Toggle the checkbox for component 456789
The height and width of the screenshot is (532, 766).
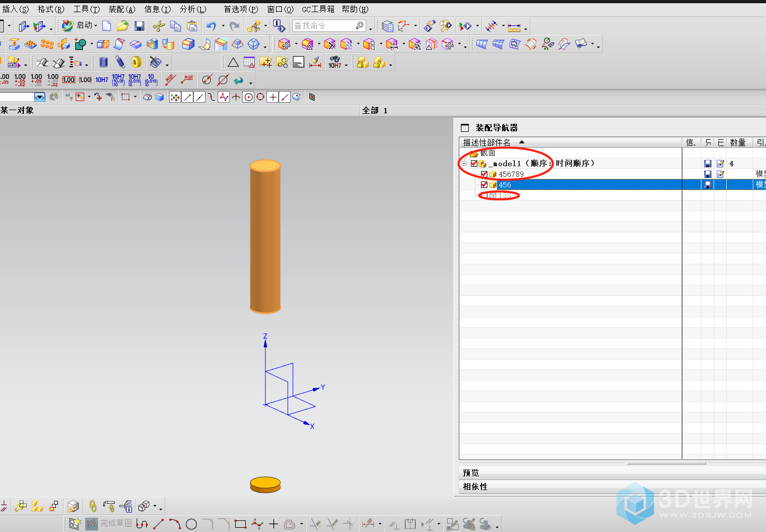(484, 174)
